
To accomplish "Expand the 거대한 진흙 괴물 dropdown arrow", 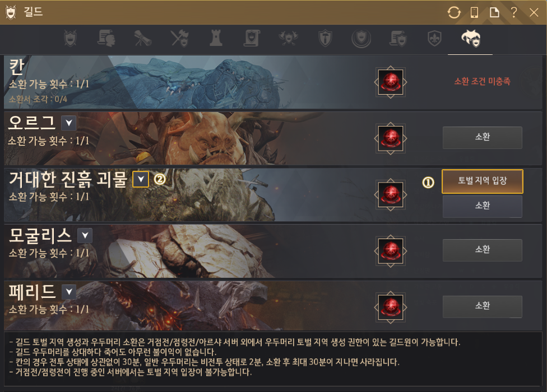I will [141, 179].
